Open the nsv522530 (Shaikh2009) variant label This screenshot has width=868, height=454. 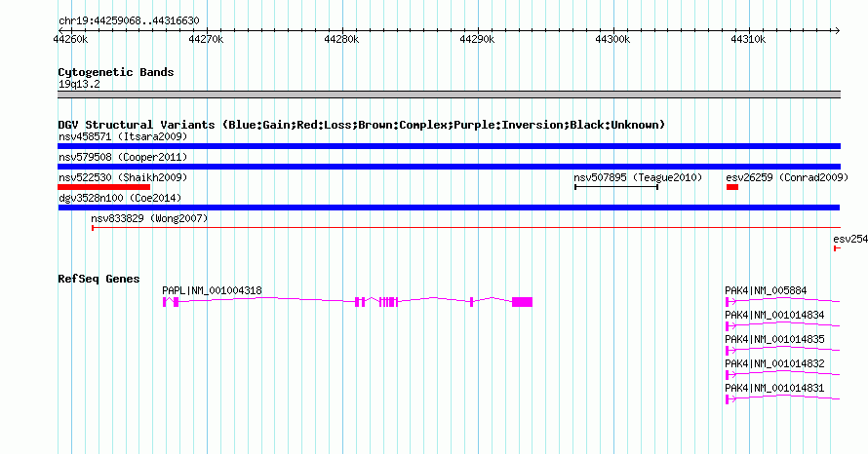coord(123,177)
